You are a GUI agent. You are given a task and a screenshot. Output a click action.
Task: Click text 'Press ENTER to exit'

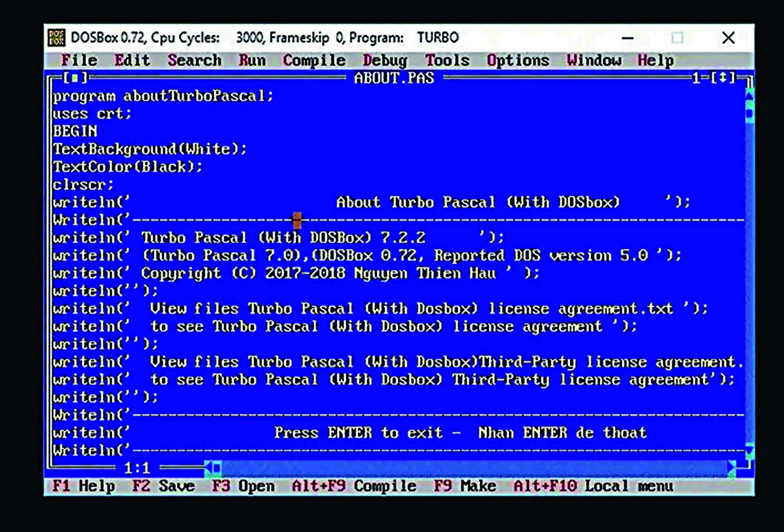(x=358, y=433)
